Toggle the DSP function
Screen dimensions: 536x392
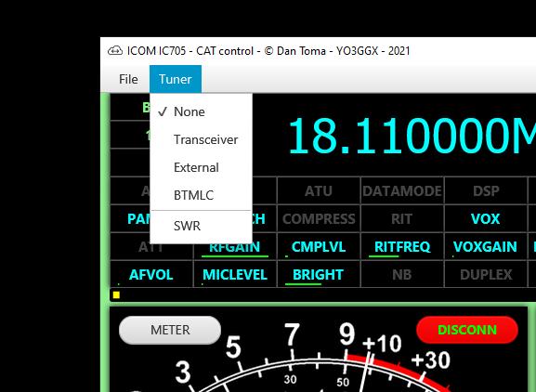pos(486,190)
